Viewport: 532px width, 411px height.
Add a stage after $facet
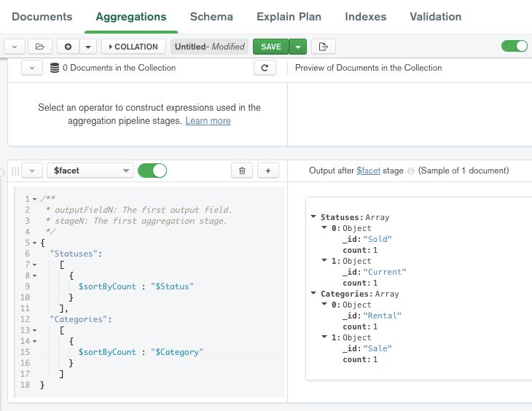tap(267, 171)
